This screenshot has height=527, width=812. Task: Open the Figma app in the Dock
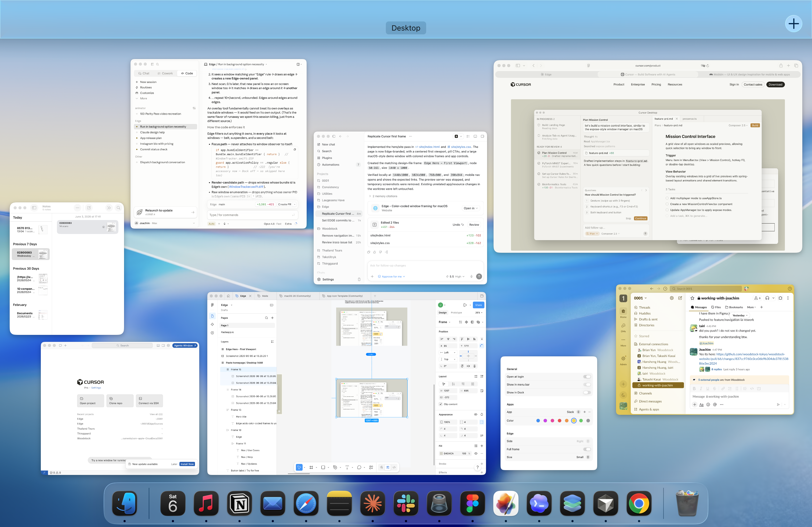pos(472,503)
